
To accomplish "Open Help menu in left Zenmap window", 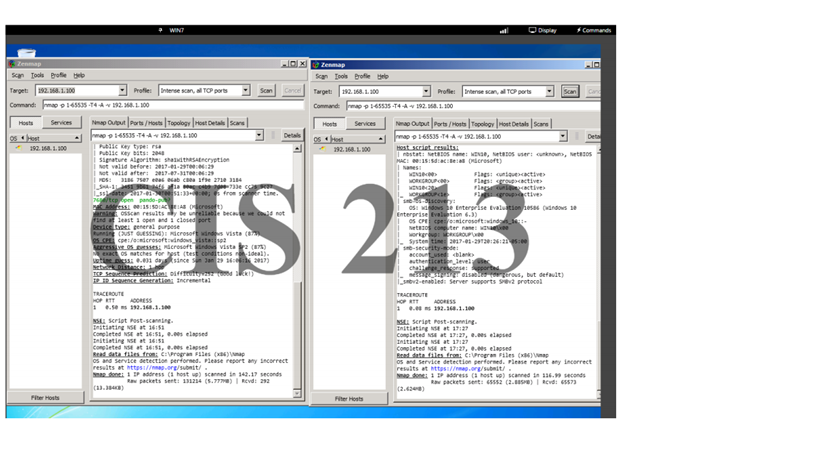I will (x=79, y=75).
